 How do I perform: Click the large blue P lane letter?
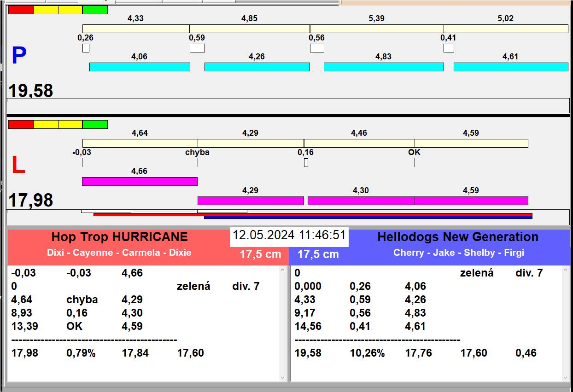(x=19, y=56)
